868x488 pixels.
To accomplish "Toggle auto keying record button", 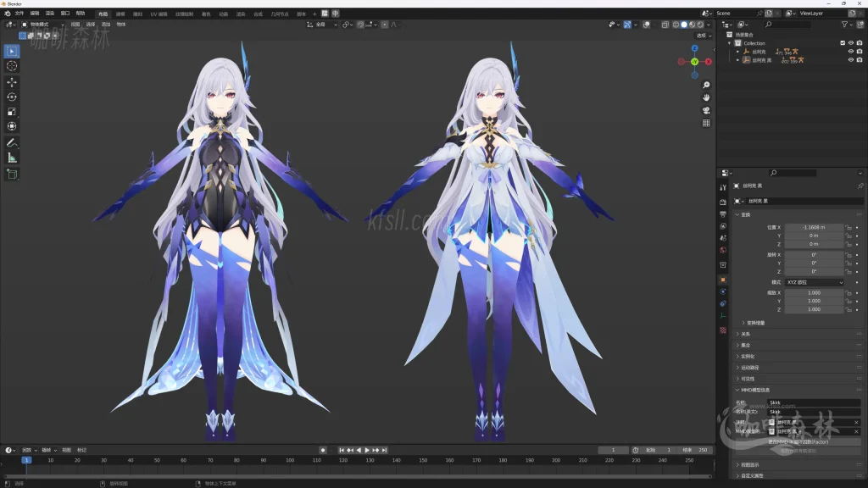I will (x=323, y=451).
